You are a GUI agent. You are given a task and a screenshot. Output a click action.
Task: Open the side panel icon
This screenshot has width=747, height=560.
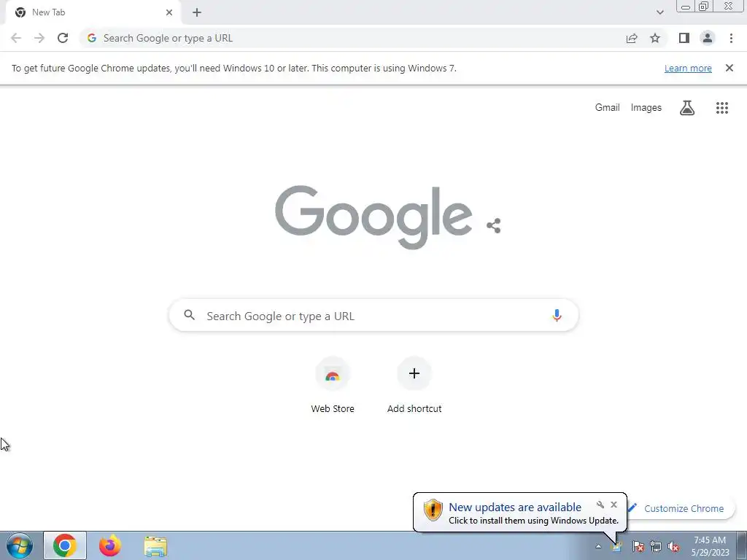pyautogui.click(x=684, y=38)
